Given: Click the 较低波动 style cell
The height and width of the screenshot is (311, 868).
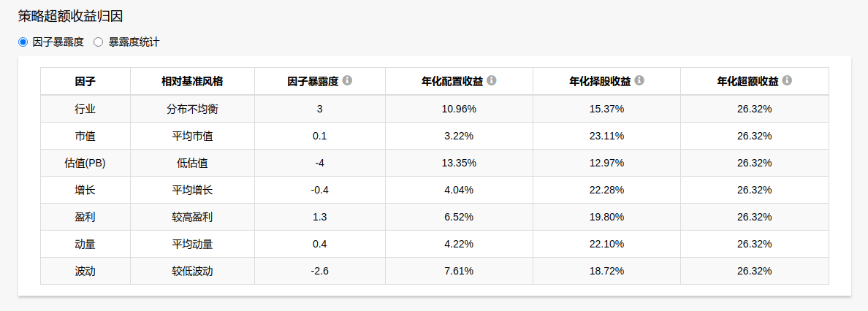Looking at the screenshot, I should point(192,271).
